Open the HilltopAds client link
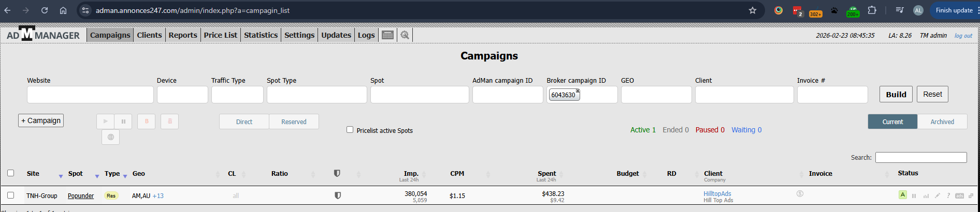980x212 pixels. coord(717,193)
